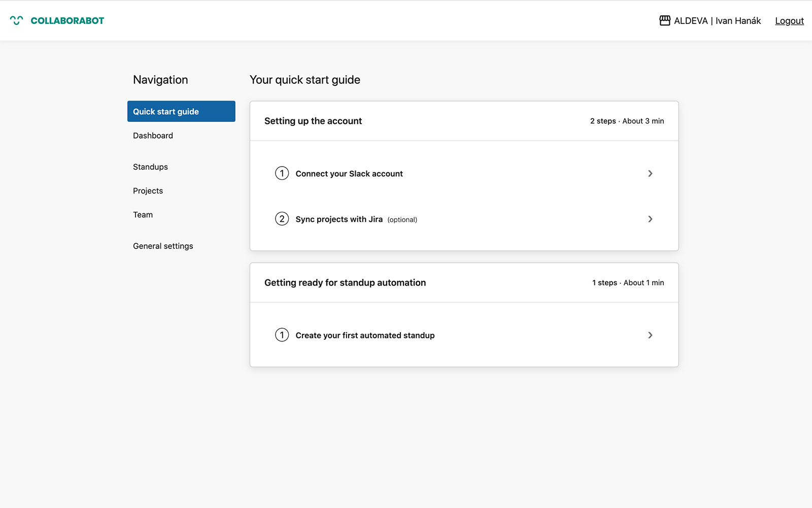Click the Logout link
The height and width of the screenshot is (508, 812).
click(789, 21)
